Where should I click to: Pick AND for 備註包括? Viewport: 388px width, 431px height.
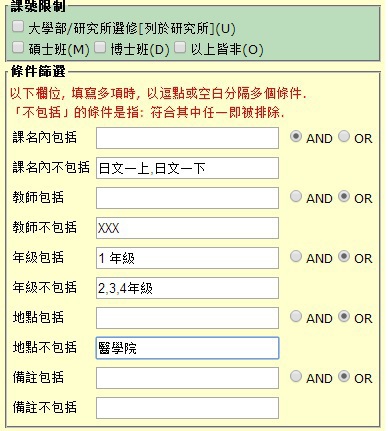(x=296, y=376)
